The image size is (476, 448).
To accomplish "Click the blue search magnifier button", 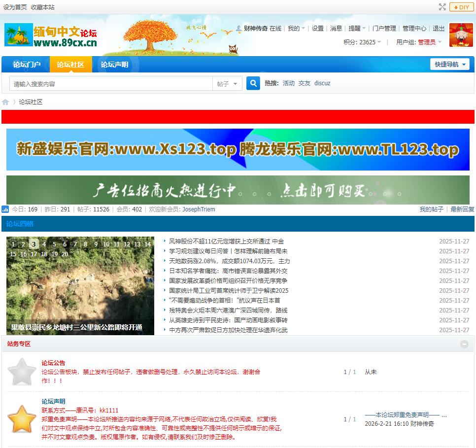I will coord(253,84).
